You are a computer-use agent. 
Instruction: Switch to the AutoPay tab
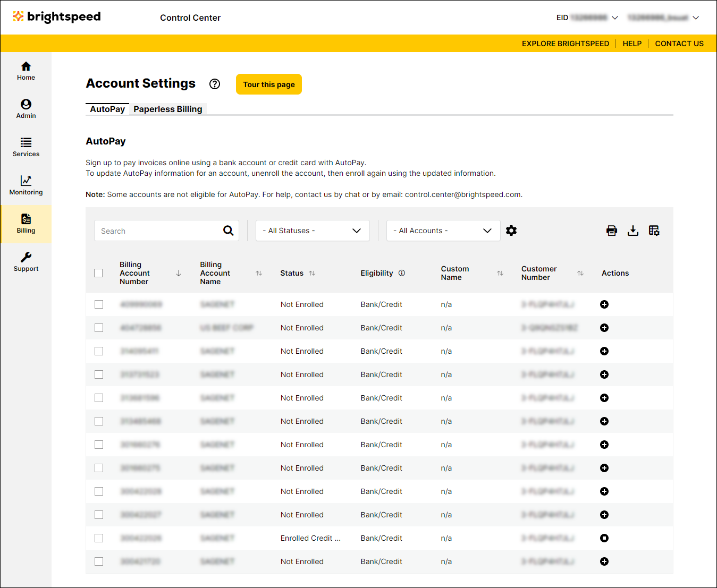click(x=107, y=109)
